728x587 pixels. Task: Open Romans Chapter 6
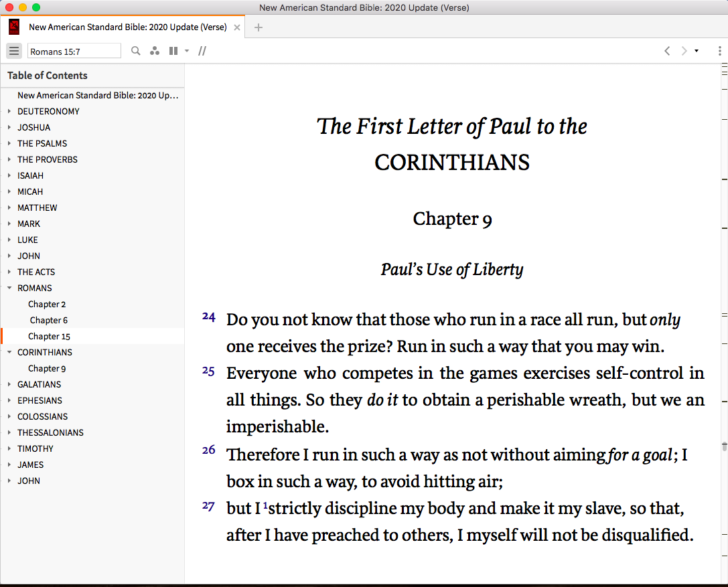click(49, 320)
